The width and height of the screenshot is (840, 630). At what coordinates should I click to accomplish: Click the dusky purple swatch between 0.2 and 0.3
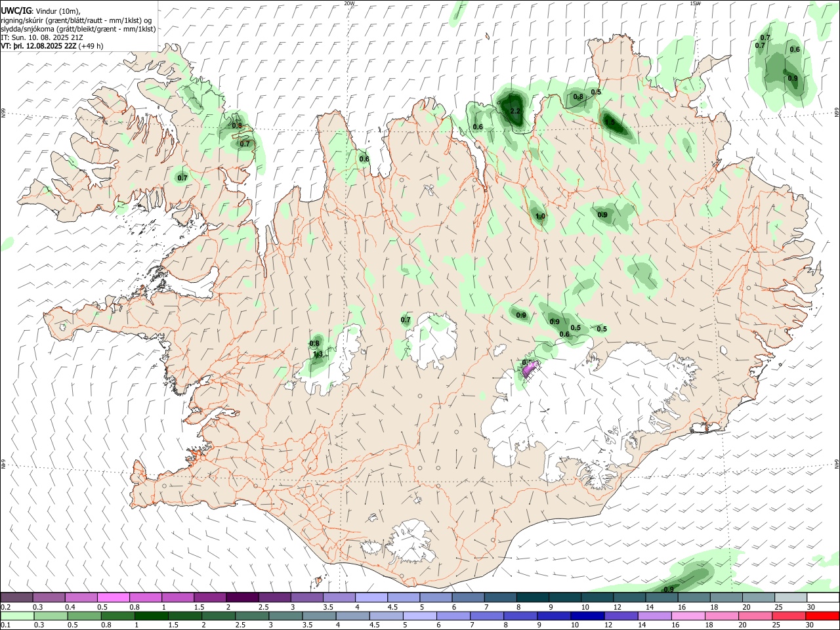16,597
